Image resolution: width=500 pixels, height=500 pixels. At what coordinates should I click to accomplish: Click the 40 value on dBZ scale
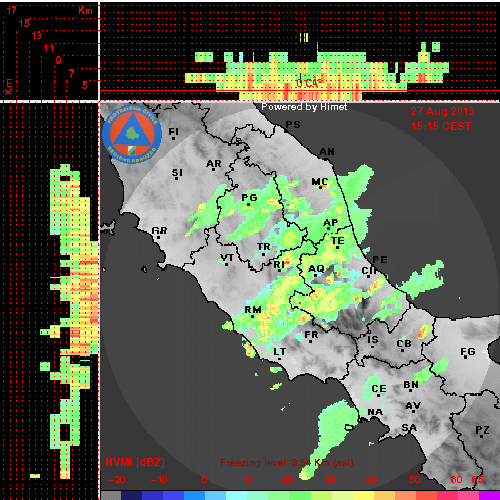click(371, 480)
